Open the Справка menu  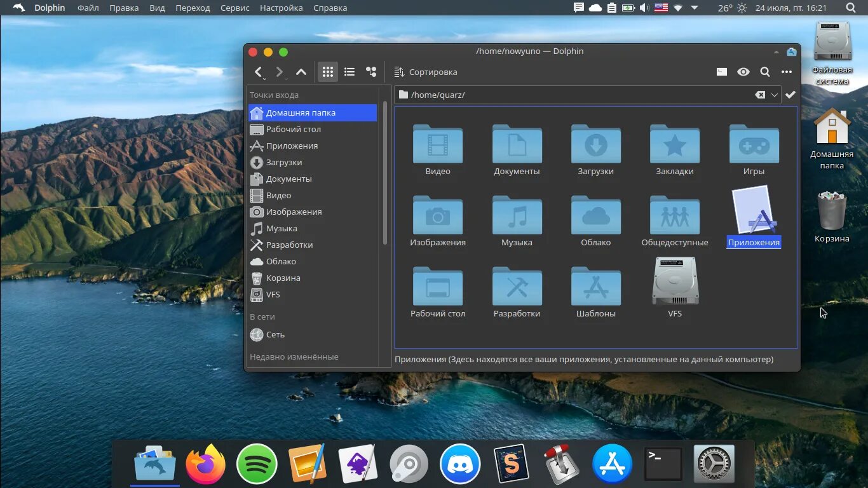330,8
